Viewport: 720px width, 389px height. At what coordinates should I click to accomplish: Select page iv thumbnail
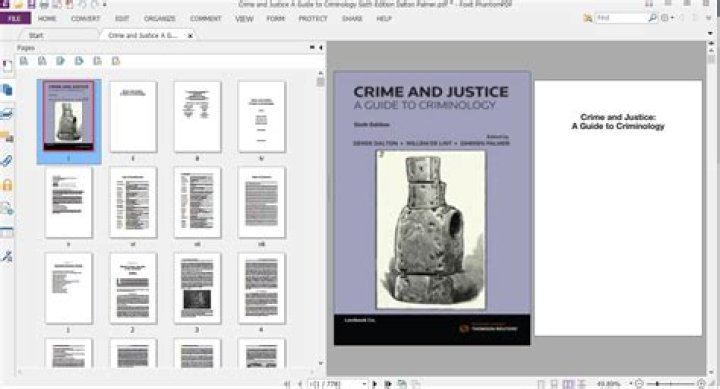[x=261, y=117]
